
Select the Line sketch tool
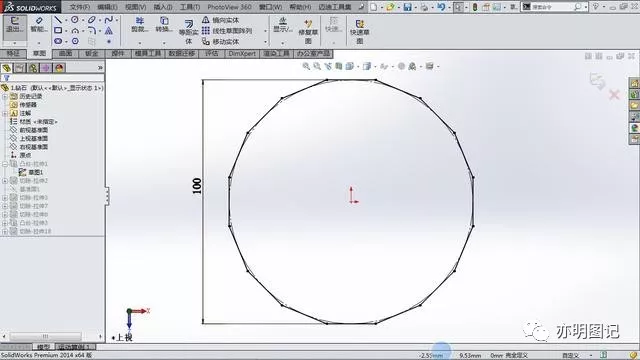pyautogui.click(x=58, y=20)
